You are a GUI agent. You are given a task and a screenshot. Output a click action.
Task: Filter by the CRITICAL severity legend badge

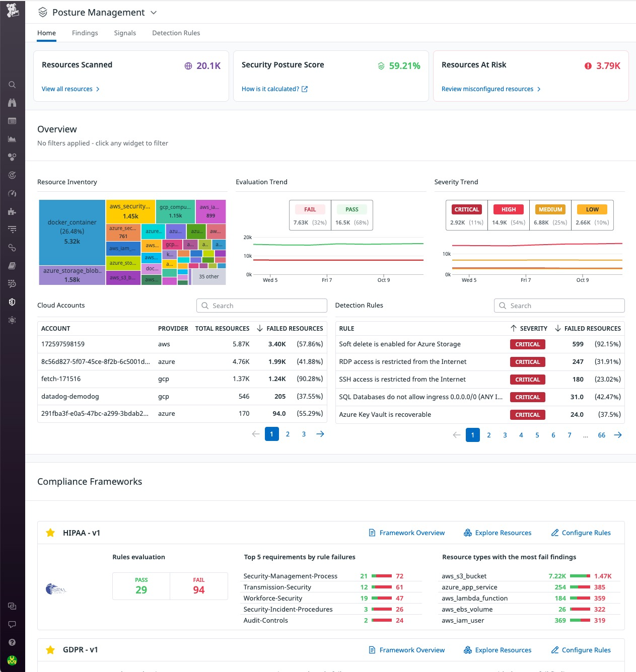pyautogui.click(x=466, y=209)
